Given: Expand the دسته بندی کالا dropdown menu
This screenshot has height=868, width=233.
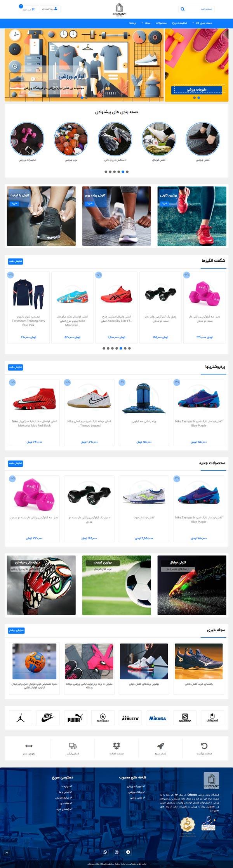Looking at the screenshot, I should [x=202, y=23].
